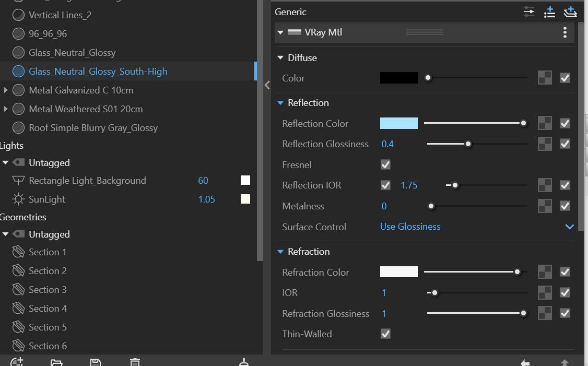Click the Reflection Glossiness slider
This screenshot has height=366, width=588.
(x=477, y=144)
